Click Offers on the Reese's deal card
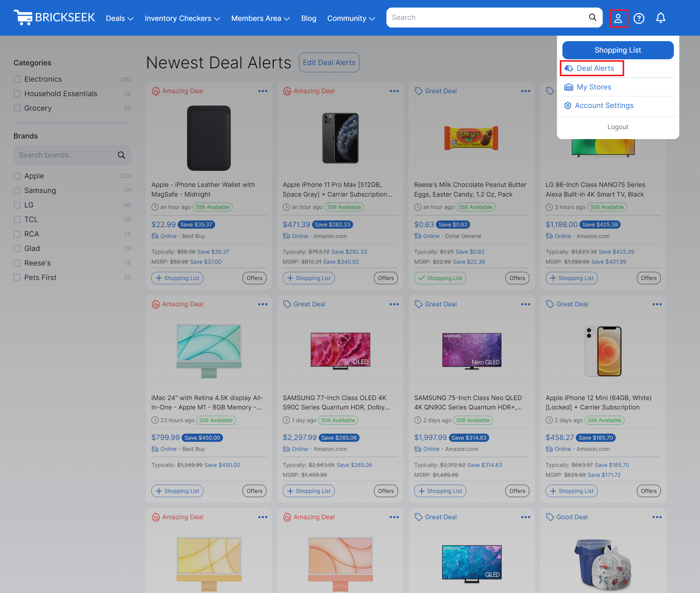The image size is (700, 593). pyautogui.click(x=517, y=278)
